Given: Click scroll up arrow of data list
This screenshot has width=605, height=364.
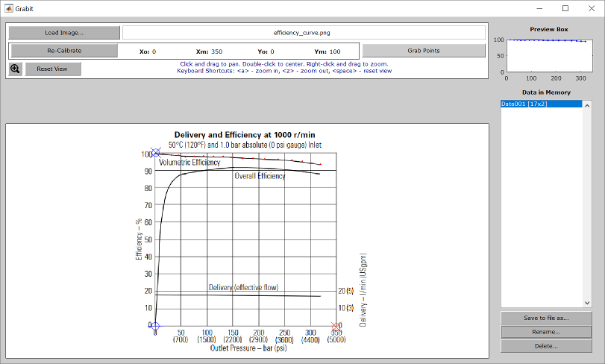Looking at the screenshot, I should [x=587, y=105].
